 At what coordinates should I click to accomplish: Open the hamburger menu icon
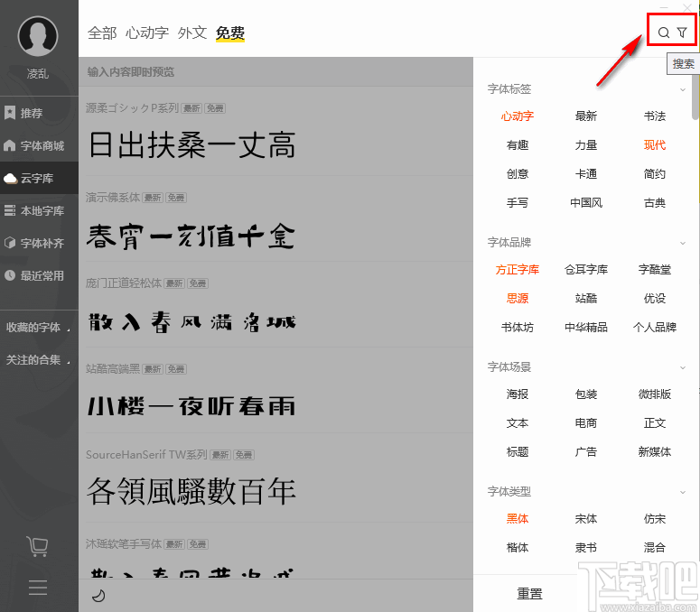(x=38, y=588)
